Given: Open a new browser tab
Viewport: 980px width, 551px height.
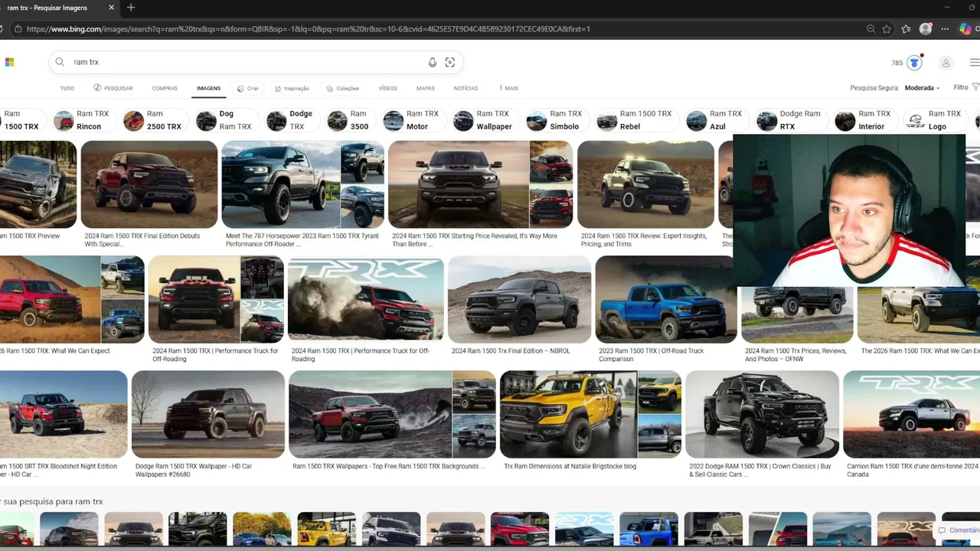Looking at the screenshot, I should pos(131,8).
